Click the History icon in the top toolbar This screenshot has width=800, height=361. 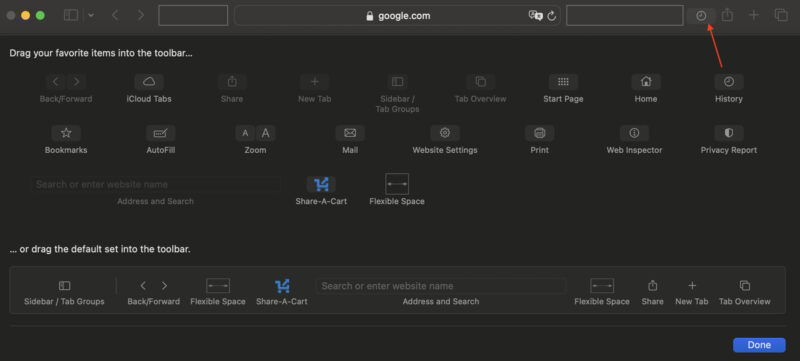pos(701,16)
